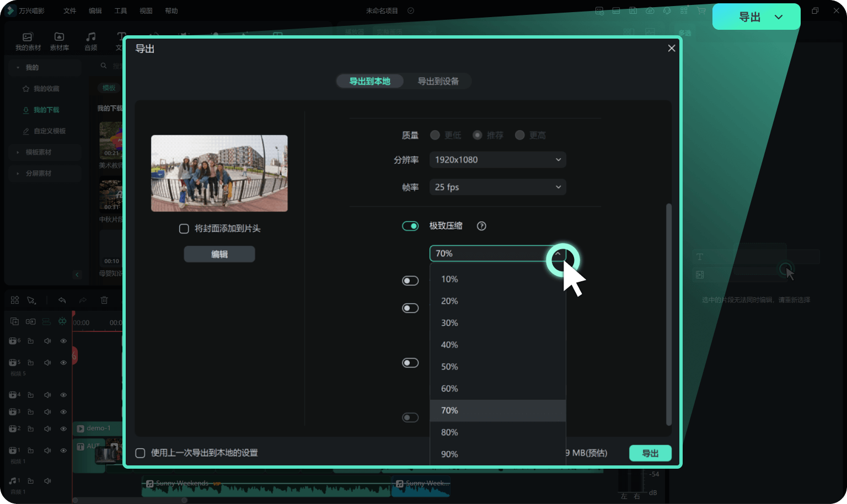Choose 50% from the compression list
Screen dimensions: 847x504
click(x=449, y=367)
